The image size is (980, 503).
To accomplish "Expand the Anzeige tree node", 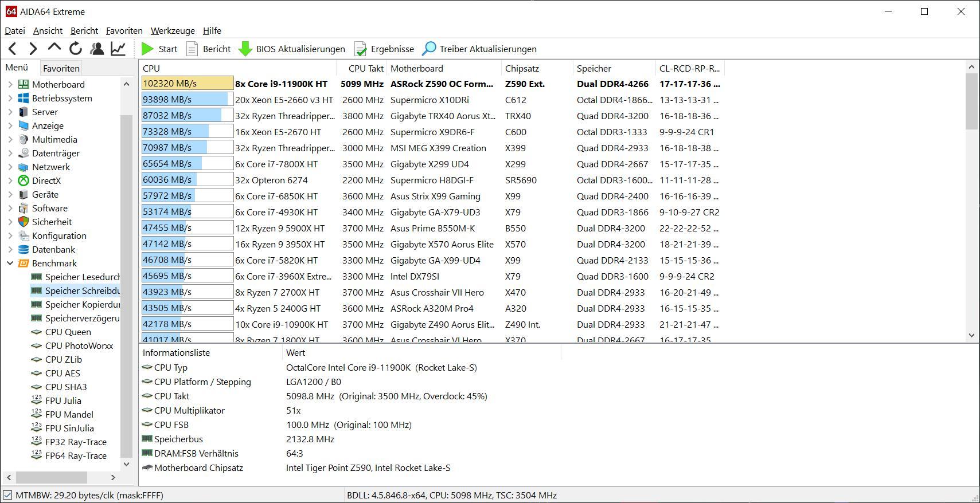I will (10, 125).
